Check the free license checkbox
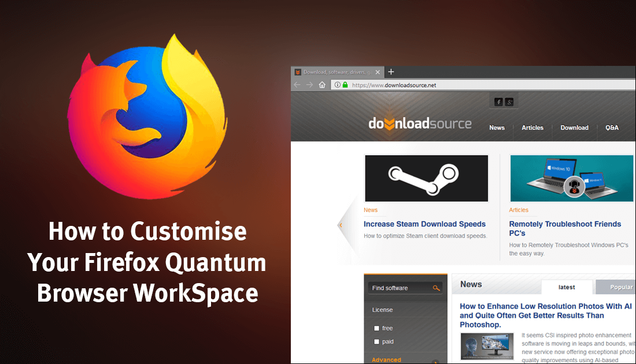 point(376,328)
